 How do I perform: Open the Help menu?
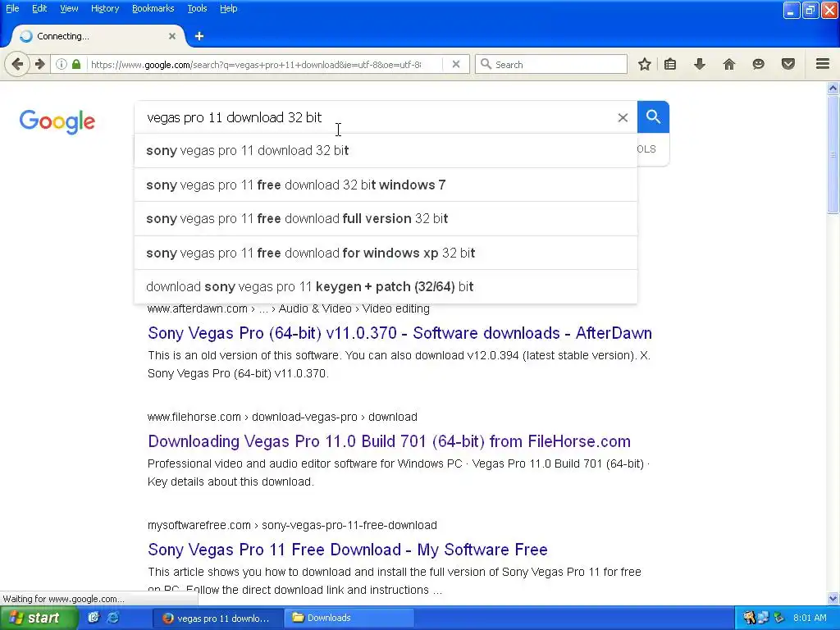pos(228,8)
